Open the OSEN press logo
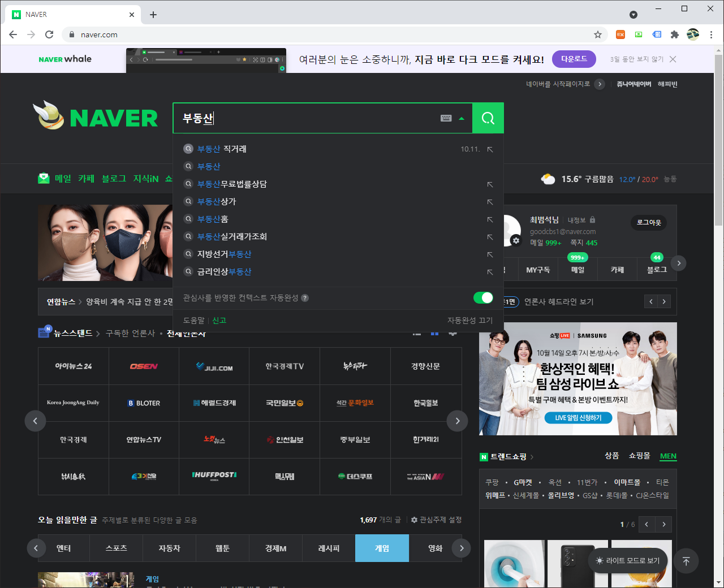The height and width of the screenshot is (588, 724). (144, 366)
